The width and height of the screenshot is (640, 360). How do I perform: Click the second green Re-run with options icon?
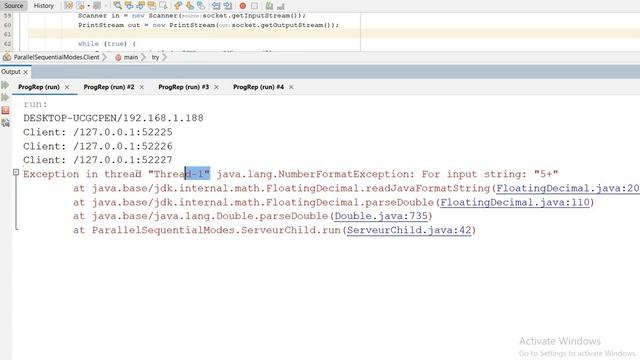click(5, 98)
